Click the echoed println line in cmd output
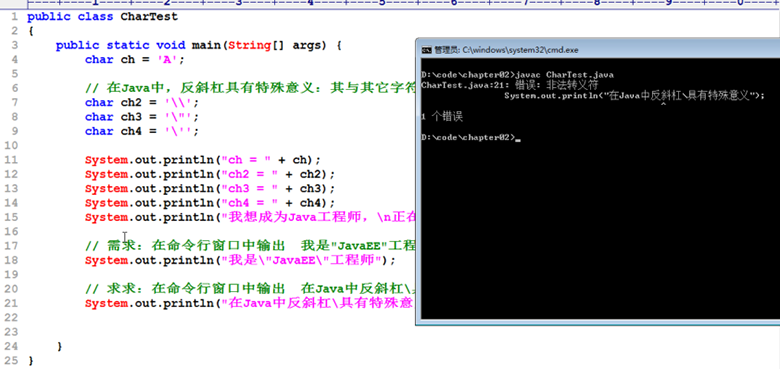This screenshot has height=369, width=780. 634,95
